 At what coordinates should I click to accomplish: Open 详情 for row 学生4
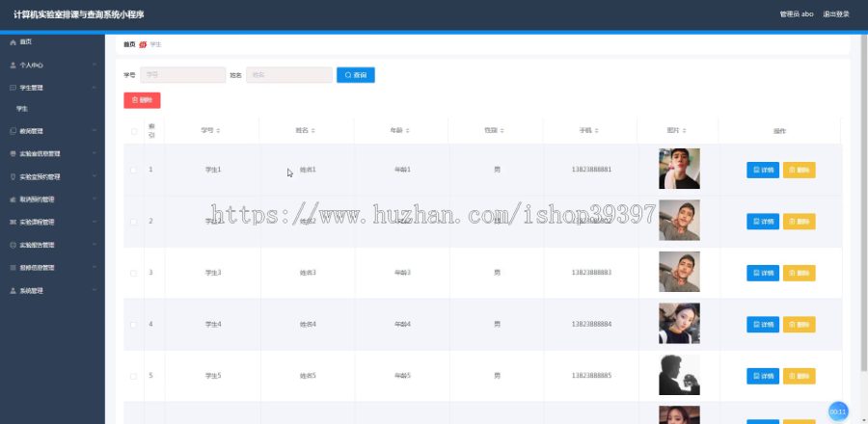(763, 325)
